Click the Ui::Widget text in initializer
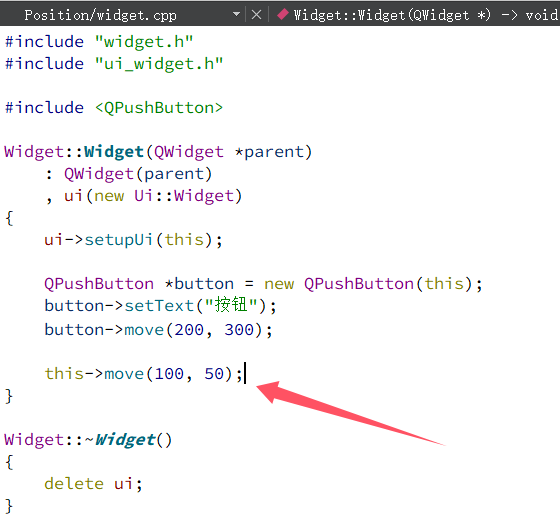The width and height of the screenshot is (560, 525). 184,196
